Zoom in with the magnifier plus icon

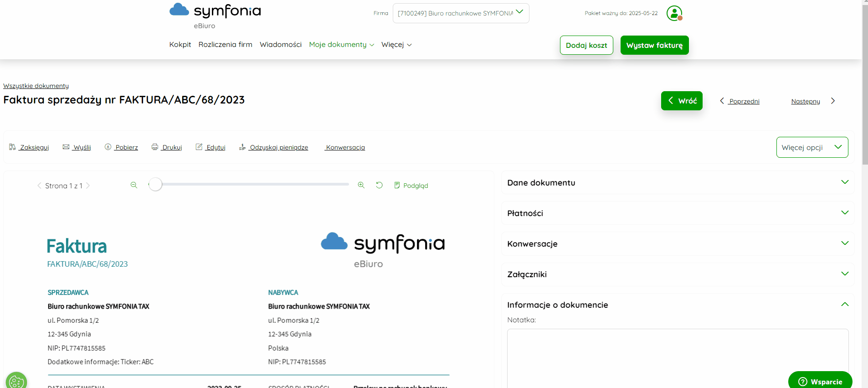click(361, 185)
